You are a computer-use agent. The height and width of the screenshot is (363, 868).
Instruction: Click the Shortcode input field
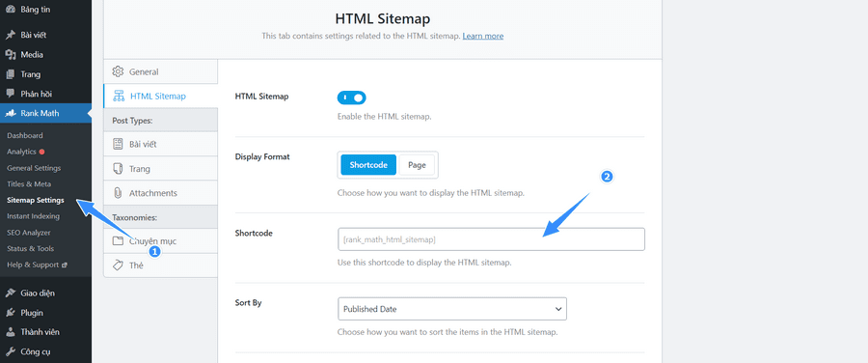point(491,239)
